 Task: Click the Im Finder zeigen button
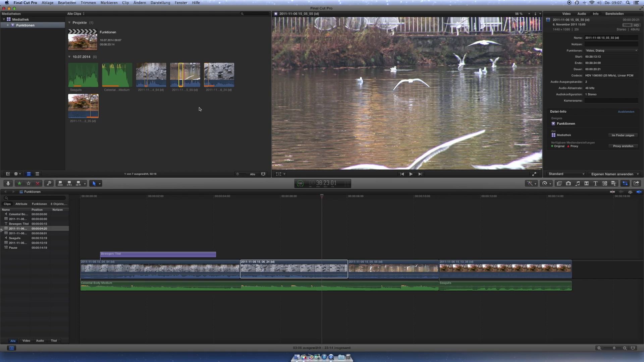pos(623,135)
